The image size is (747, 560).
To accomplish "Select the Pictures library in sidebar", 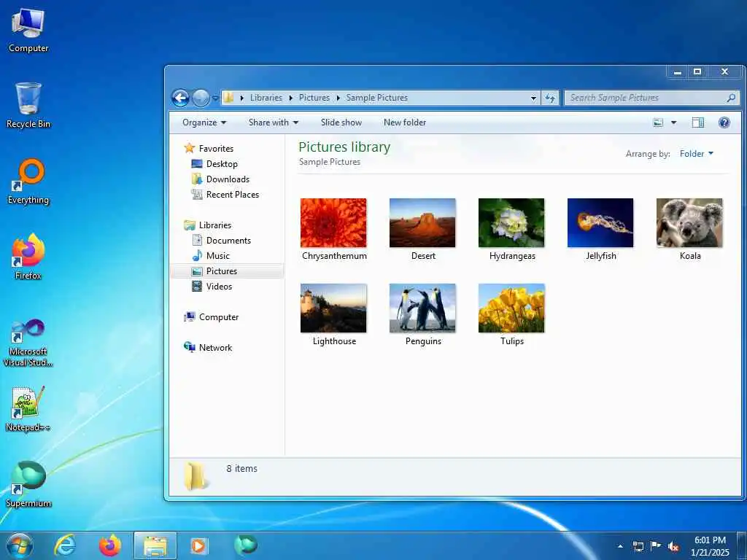I will coord(222,271).
